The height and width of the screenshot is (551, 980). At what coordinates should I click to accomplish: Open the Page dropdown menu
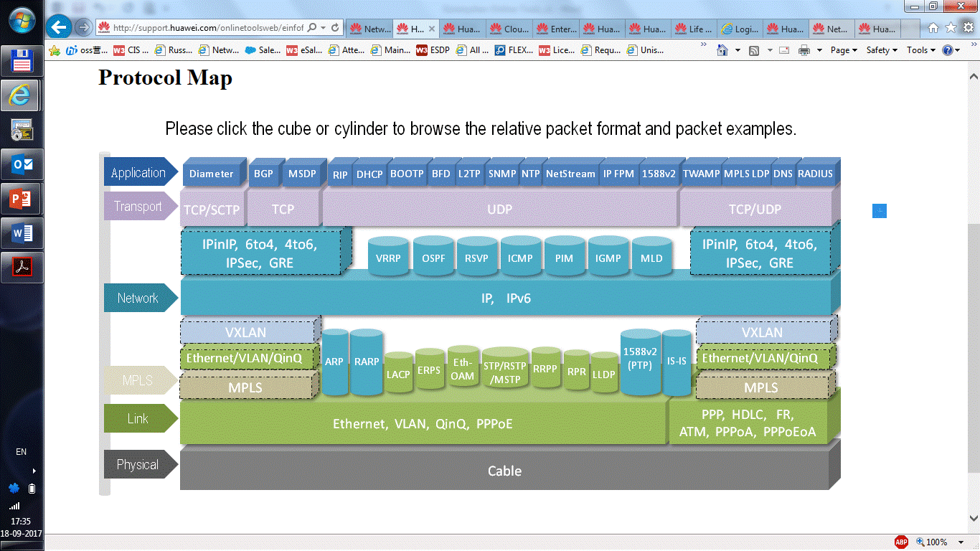pos(844,50)
